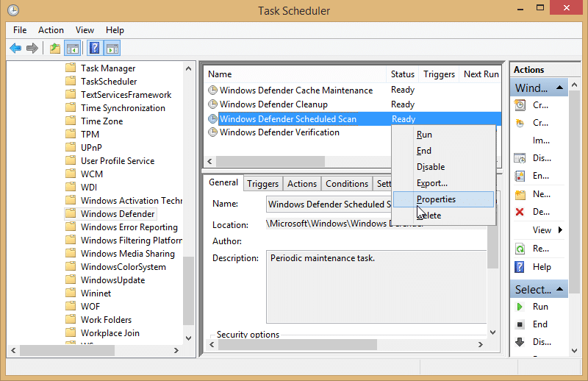Click the En... enable history icon
Screen dimensions: 588x381
520,176
